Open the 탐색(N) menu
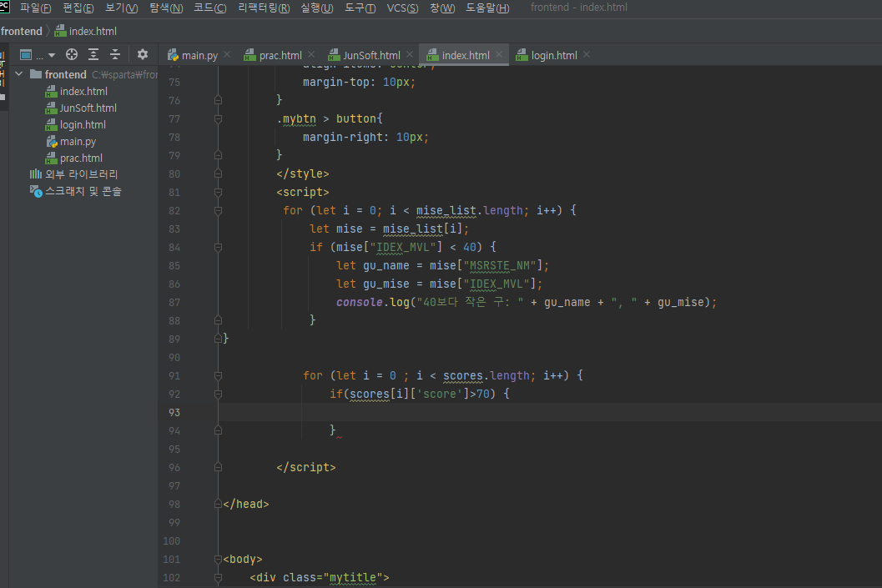 click(166, 8)
